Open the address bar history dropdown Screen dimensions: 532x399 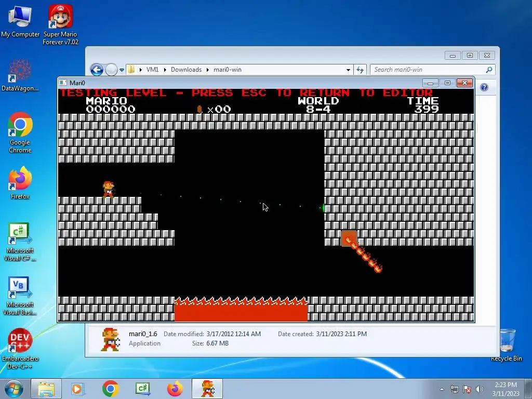pyautogui.click(x=348, y=70)
